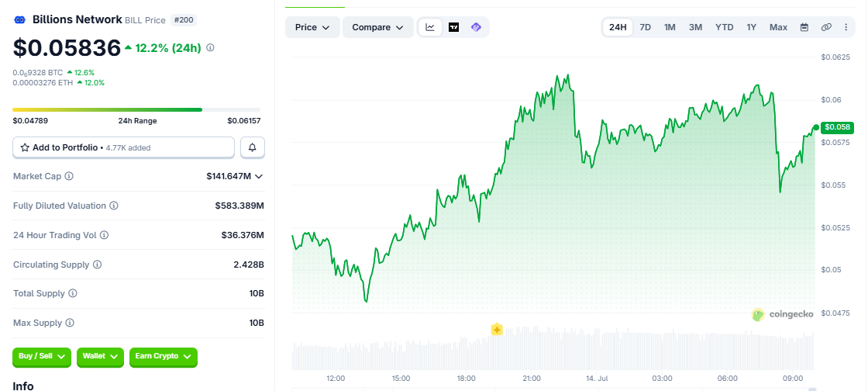This screenshot has width=868, height=391.
Task: Click Add to Portfolio button
Action: pos(123,147)
